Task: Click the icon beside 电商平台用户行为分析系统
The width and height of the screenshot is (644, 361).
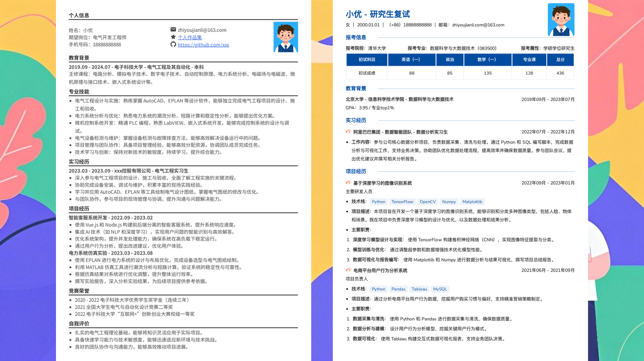Action: [x=349, y=270]
